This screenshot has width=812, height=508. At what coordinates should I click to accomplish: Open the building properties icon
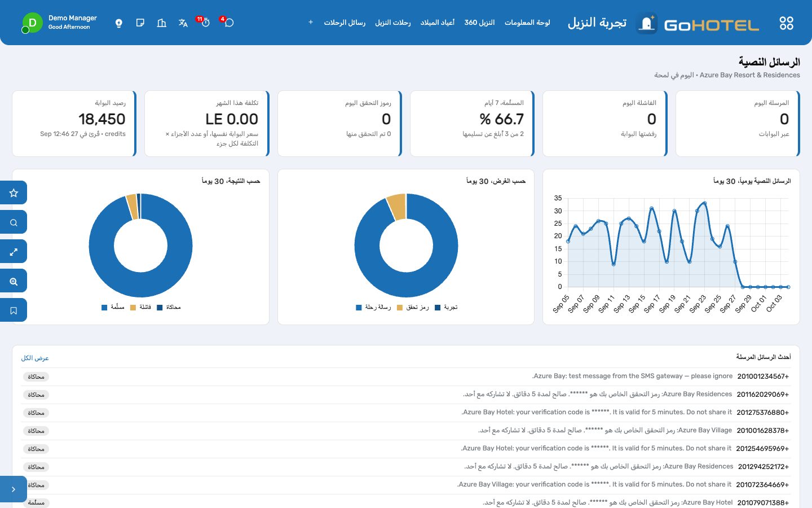click(x=162, y=23)
